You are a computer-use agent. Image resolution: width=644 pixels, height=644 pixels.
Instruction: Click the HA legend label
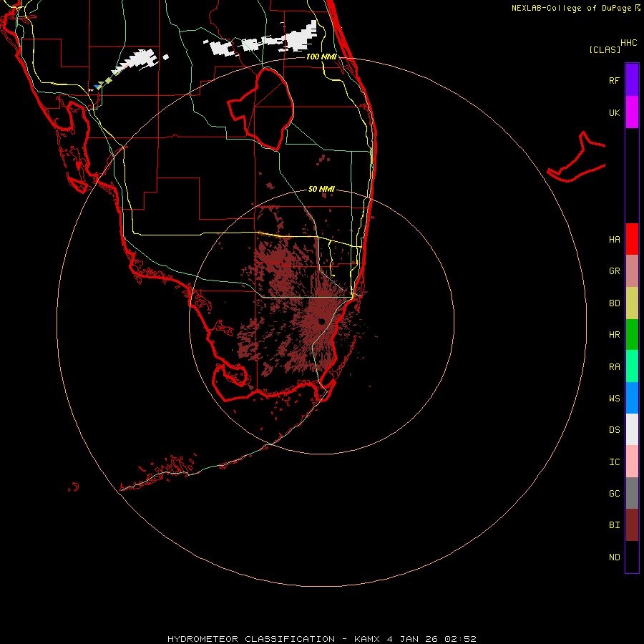pyautogui.click(x=614, y=239)
